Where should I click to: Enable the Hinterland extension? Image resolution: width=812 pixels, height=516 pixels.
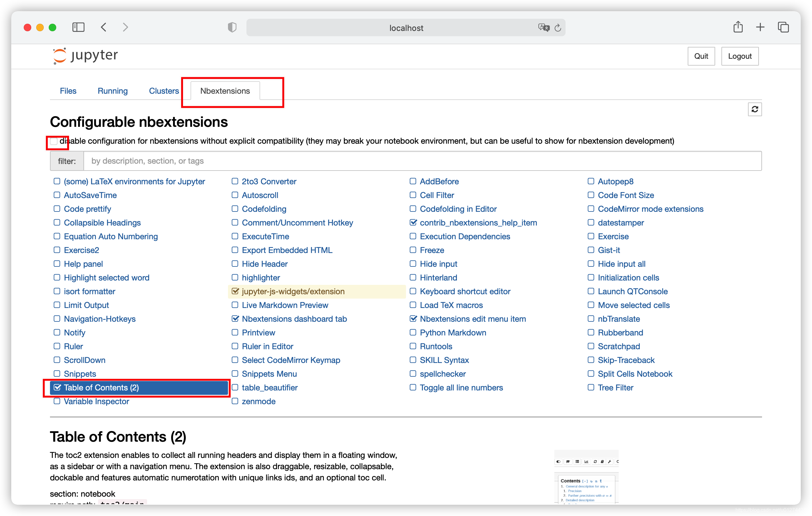pos(413,277)
